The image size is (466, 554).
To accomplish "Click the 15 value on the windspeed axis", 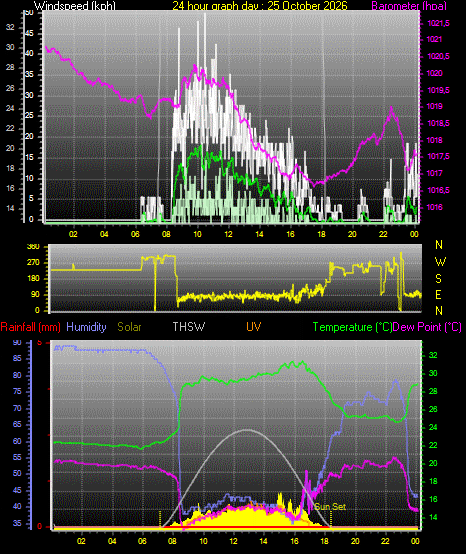I will pyautogui.click(x=29, y=157).
